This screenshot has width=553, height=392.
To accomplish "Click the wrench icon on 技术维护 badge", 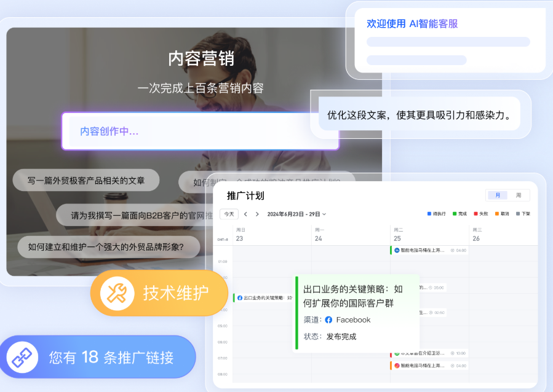I will [x=116, y=293].
